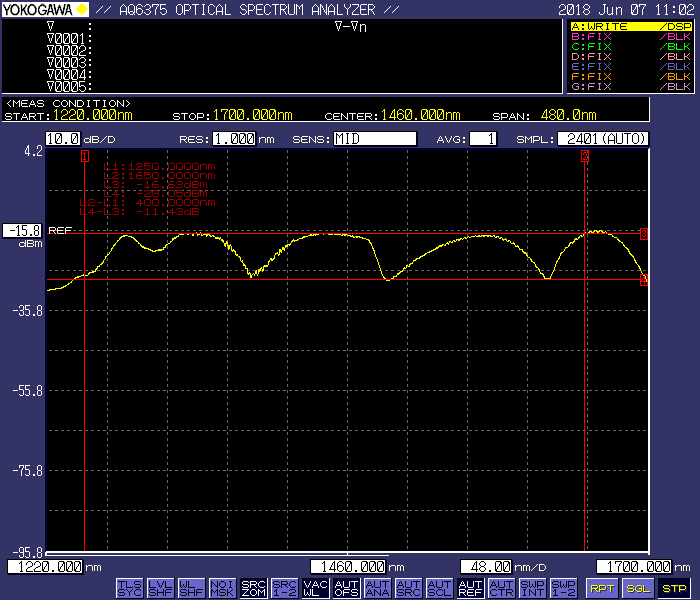This screenshot has height=600, width=700.
Task: Click the SWP INT sweep interval icon
Action: click(x=532, y=587)
